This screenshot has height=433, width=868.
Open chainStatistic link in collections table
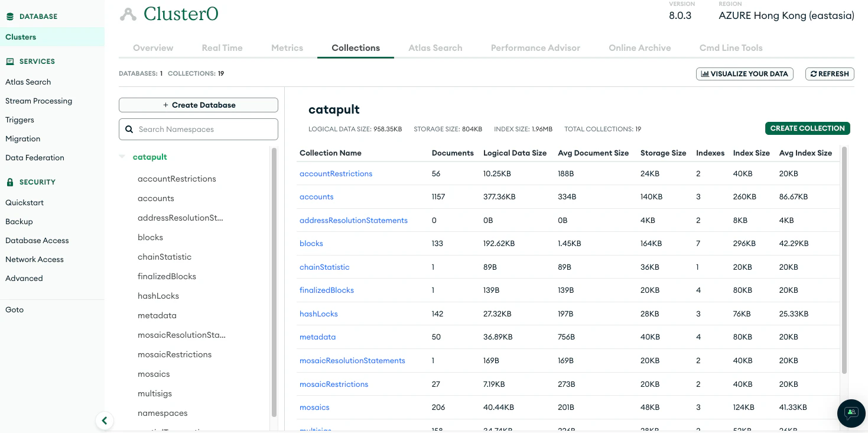point(324,267)
